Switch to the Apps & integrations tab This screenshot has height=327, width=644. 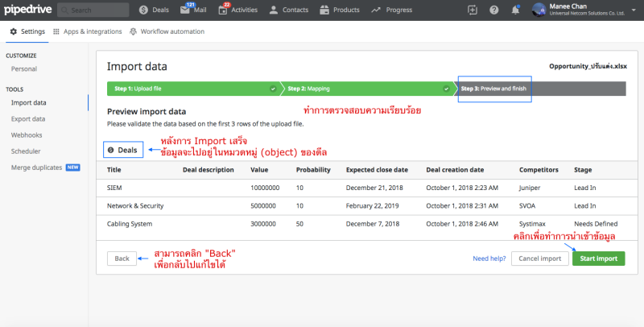[89, 31]
